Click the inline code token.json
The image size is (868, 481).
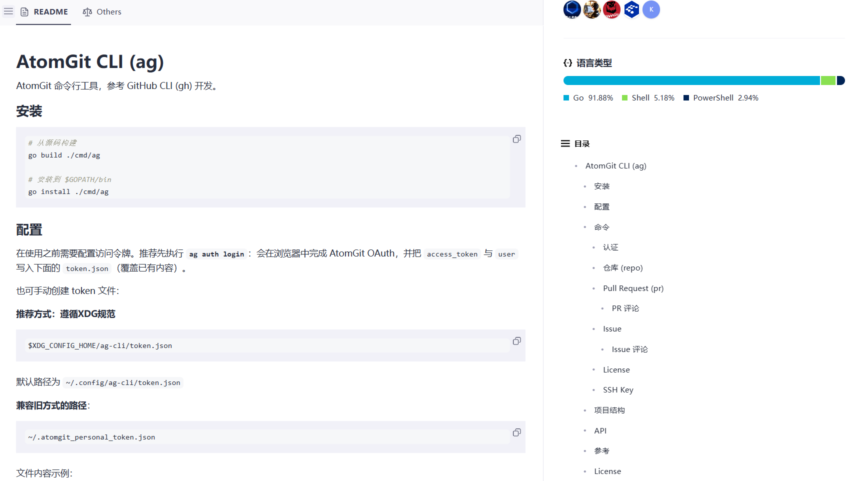87,268
